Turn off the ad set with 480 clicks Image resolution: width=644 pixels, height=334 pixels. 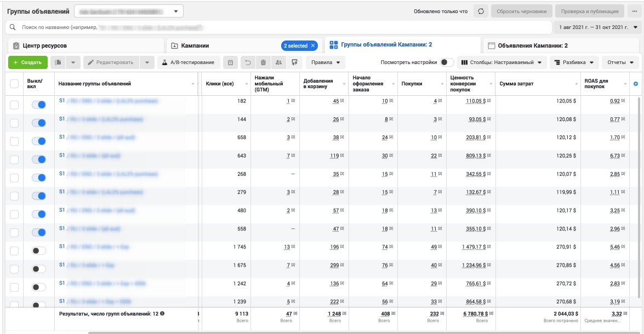pos(38,214)
